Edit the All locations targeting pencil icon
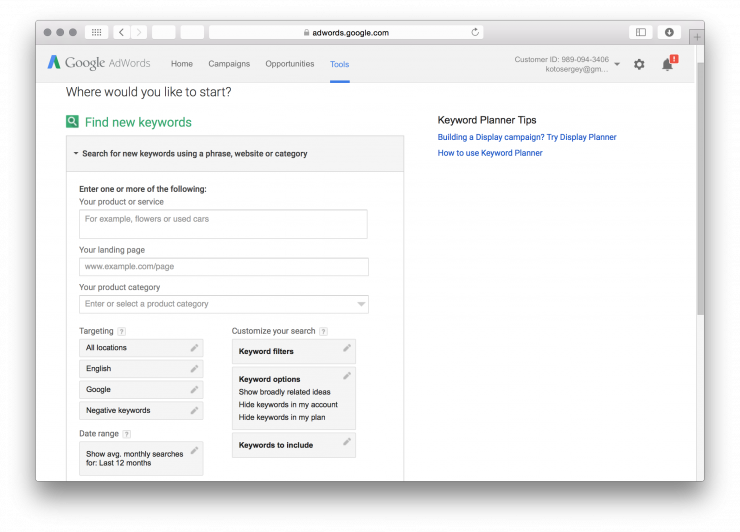The width and height of the screenshot is (740, 532). pyautogui.click(x=194, y=347)
